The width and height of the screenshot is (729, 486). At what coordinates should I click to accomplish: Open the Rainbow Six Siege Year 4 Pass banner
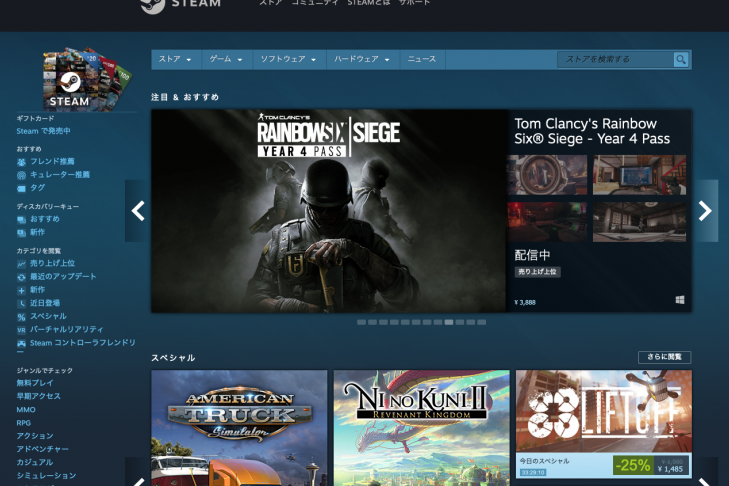(x=328, y=211)
